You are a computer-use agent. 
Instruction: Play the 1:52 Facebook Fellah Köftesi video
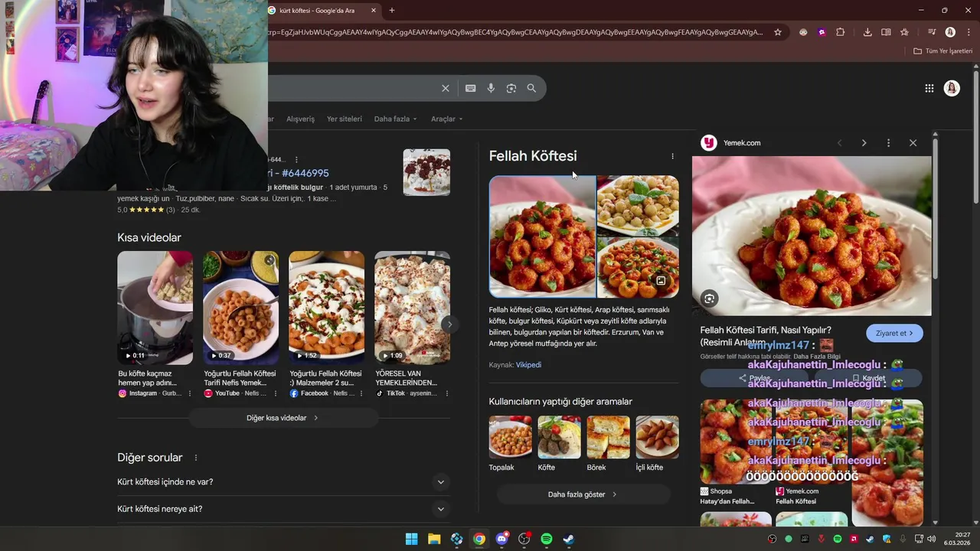click(x=326, y=308)
